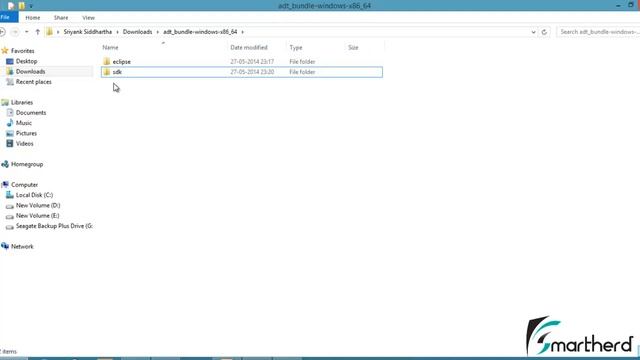
Task: Open the Share ribbon tab
Action: (x=61, y=18)
